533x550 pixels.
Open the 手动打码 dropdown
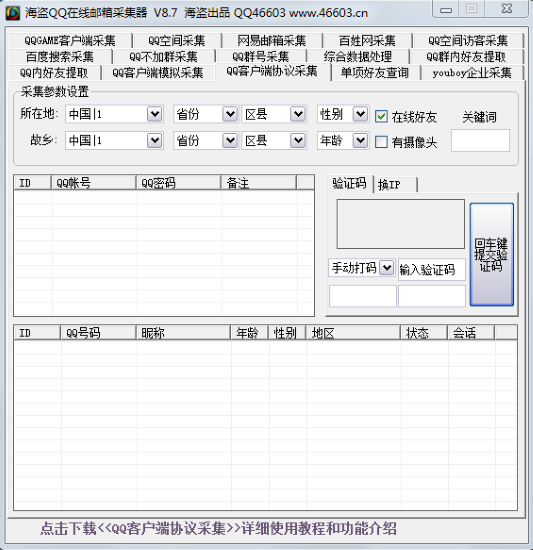click(x=362, y=268)
